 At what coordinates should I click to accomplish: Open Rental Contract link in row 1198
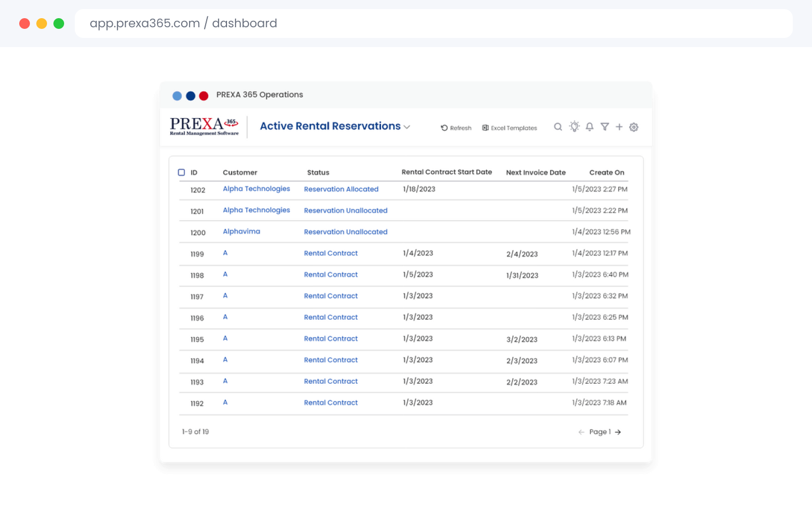(331, 275)
